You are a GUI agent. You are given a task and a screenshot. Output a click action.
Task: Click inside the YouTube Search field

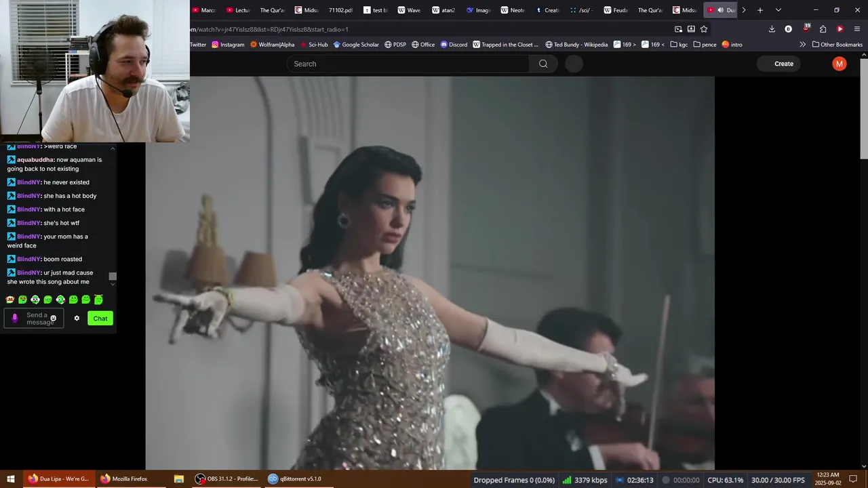(x=408, y=64)
